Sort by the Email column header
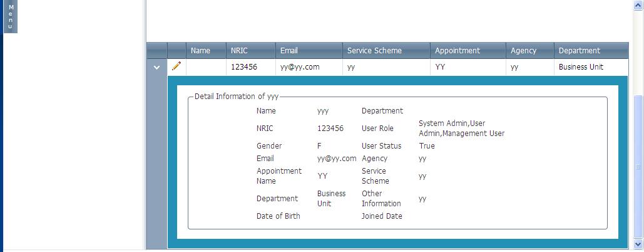 289,51
